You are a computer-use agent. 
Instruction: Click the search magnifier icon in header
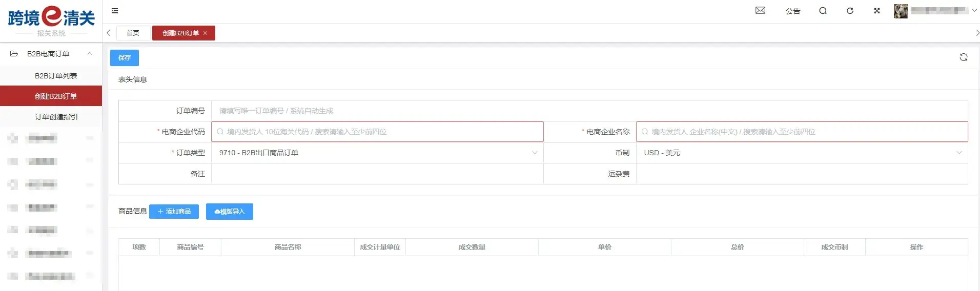(x=823, y=11)
